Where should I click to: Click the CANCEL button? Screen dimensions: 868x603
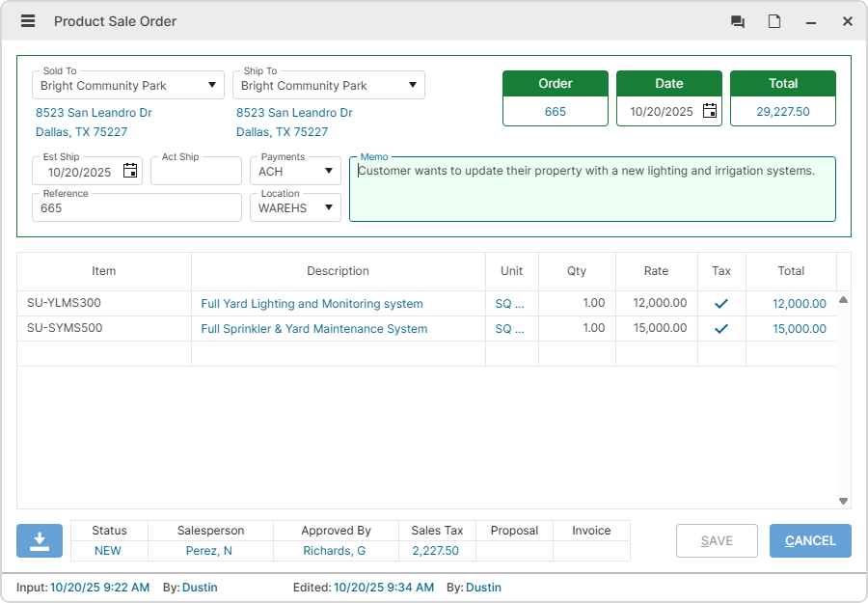click(x=810, y=540)
